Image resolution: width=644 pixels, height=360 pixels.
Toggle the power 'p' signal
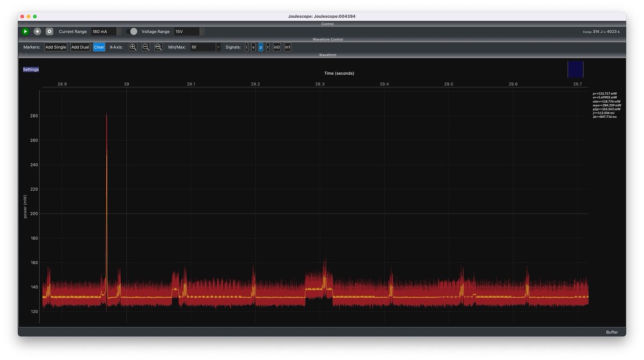(261, 47)
